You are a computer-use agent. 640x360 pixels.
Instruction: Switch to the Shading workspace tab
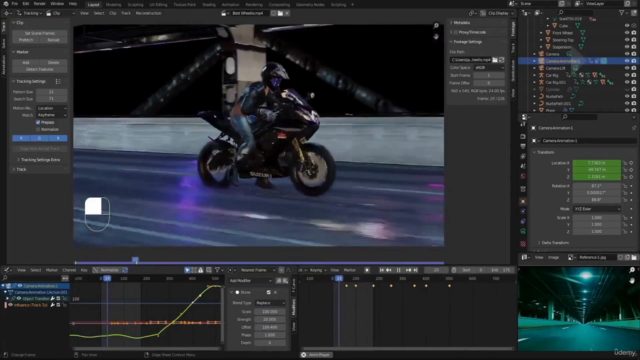(209, 5)
